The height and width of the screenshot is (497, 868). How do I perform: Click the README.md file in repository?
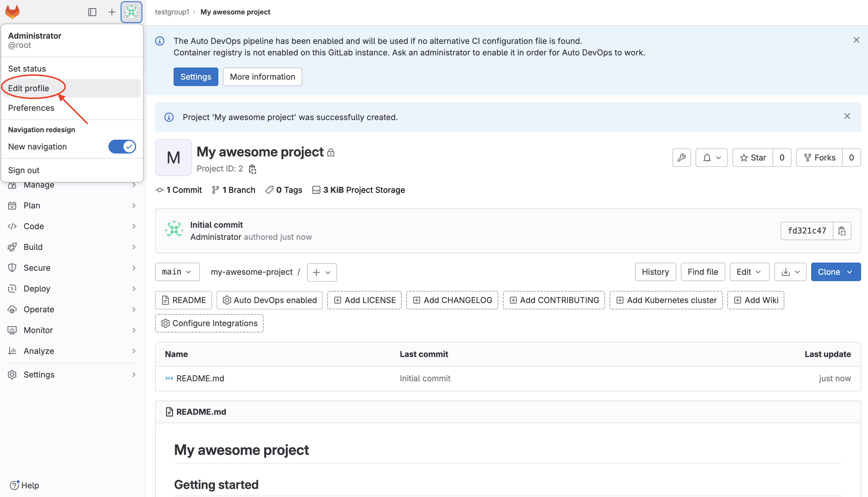pos(200,378)
